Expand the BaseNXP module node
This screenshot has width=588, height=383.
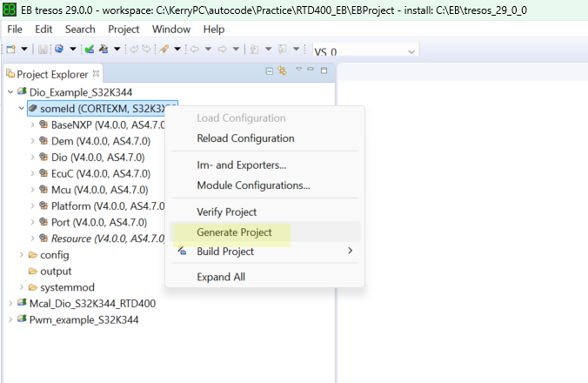pyautogui.click(x=32, y=124)
